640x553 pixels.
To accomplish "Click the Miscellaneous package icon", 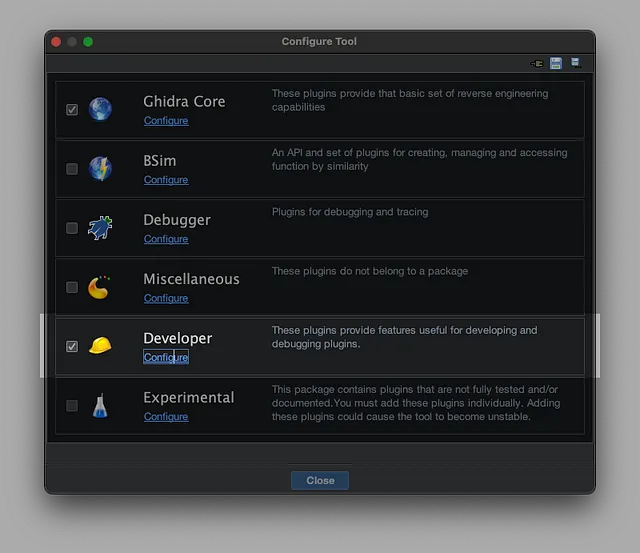I will (x=99, y=287).
